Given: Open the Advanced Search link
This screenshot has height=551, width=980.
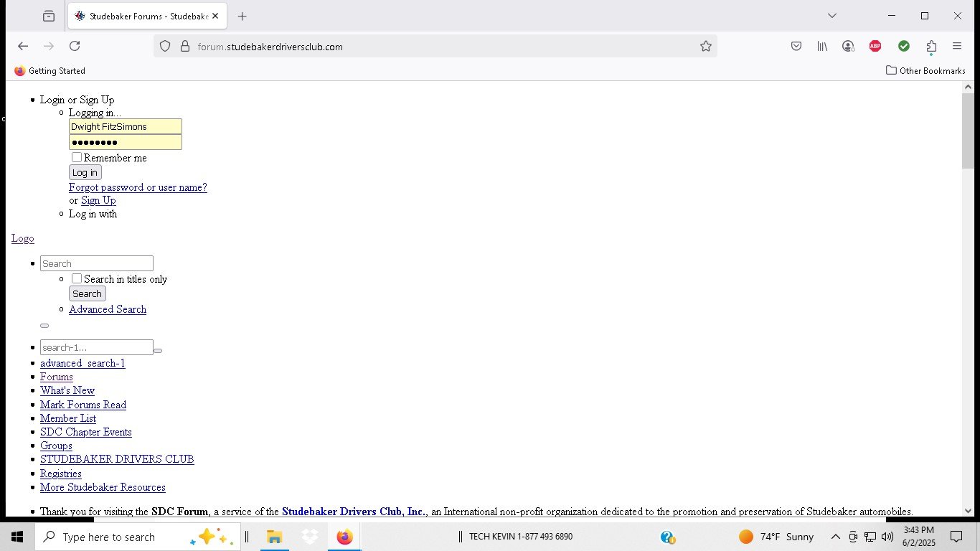Looking at the screenshot, I should coord(108,309).
